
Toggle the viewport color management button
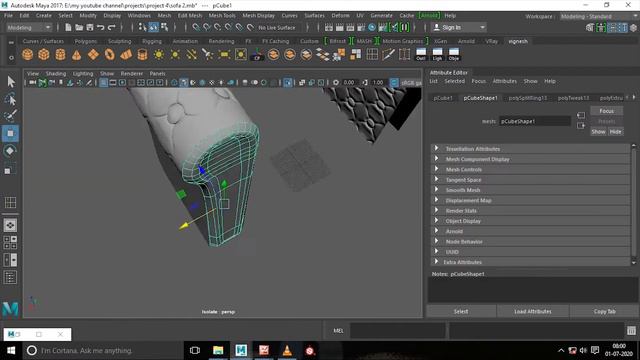(394, 83)
